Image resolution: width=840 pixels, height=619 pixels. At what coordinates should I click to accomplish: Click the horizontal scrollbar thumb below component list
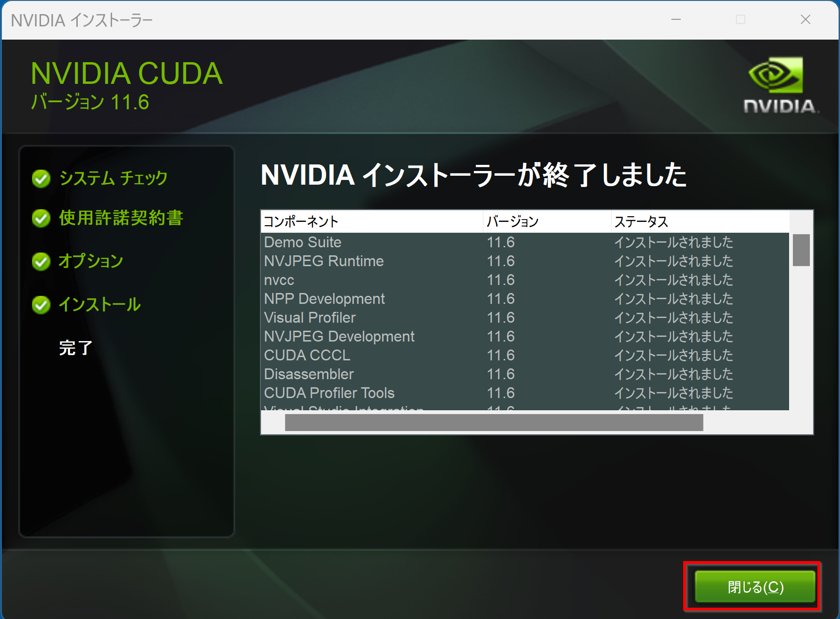494,423
